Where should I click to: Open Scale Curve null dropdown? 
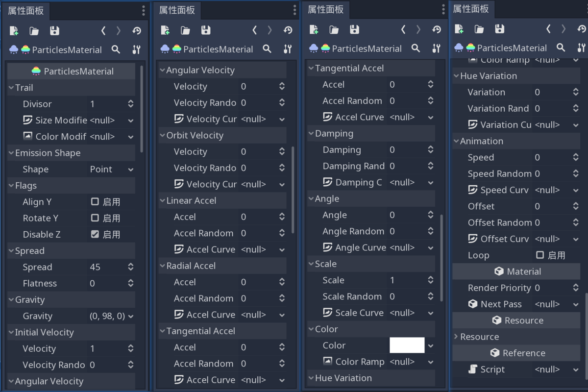(x=411, y=313)
